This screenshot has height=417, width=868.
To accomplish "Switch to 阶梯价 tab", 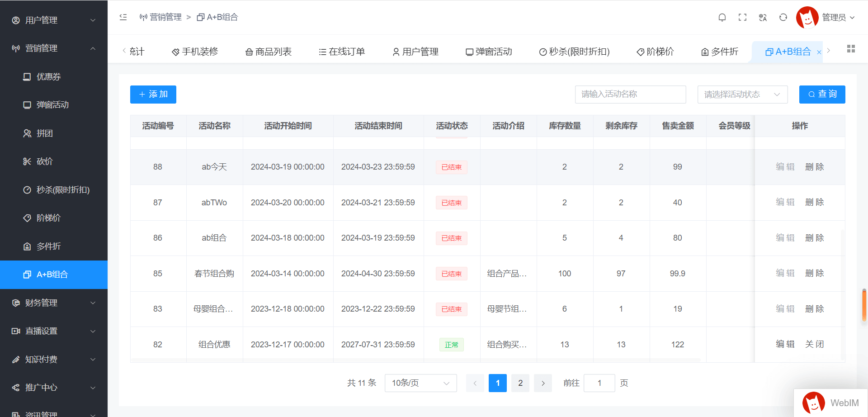I will point(655,52).
